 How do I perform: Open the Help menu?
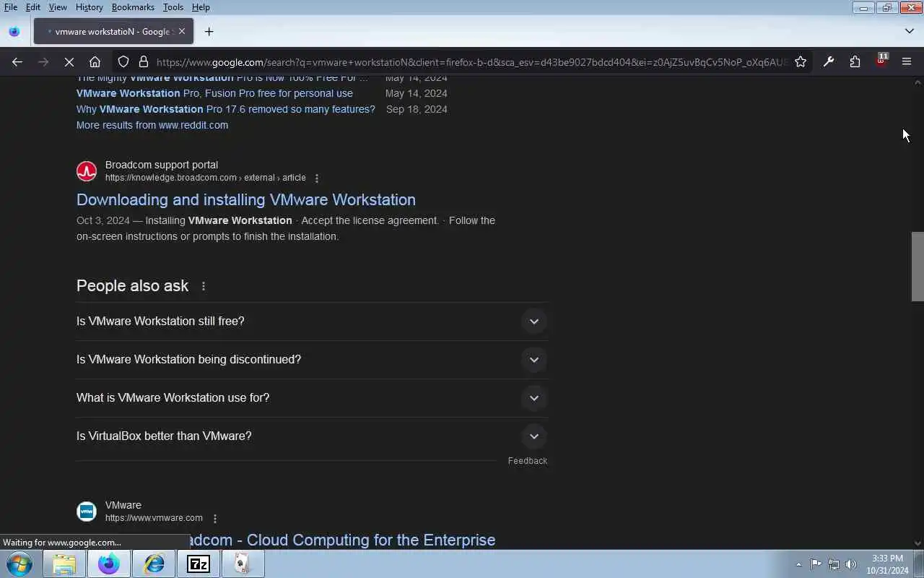201,7
